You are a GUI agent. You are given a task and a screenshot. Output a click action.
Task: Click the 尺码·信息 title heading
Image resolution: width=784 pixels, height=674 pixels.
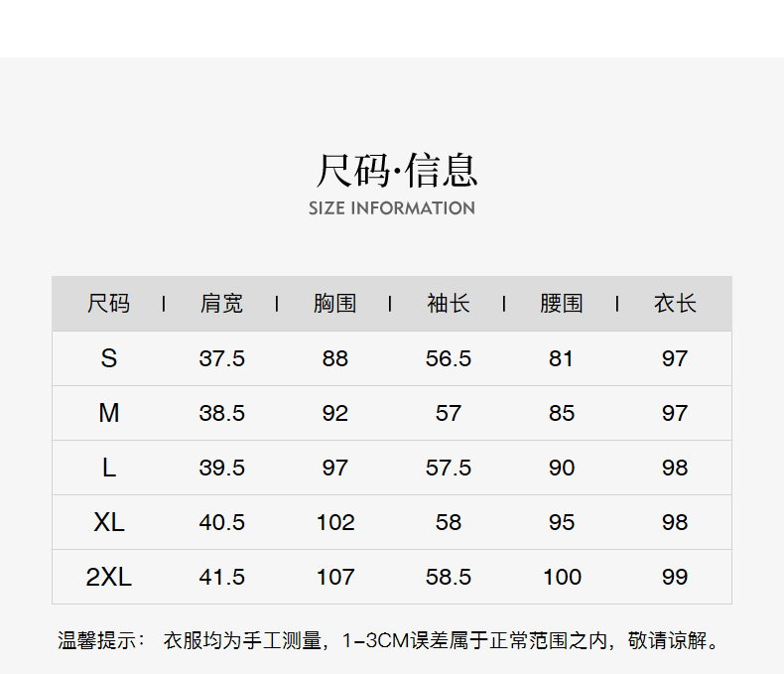point(396,171)
